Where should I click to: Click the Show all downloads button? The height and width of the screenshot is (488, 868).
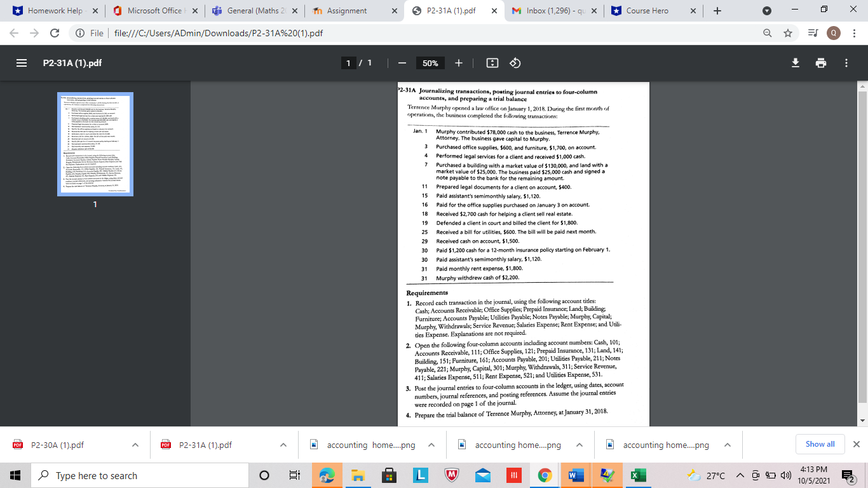click(x=820, y=444)
